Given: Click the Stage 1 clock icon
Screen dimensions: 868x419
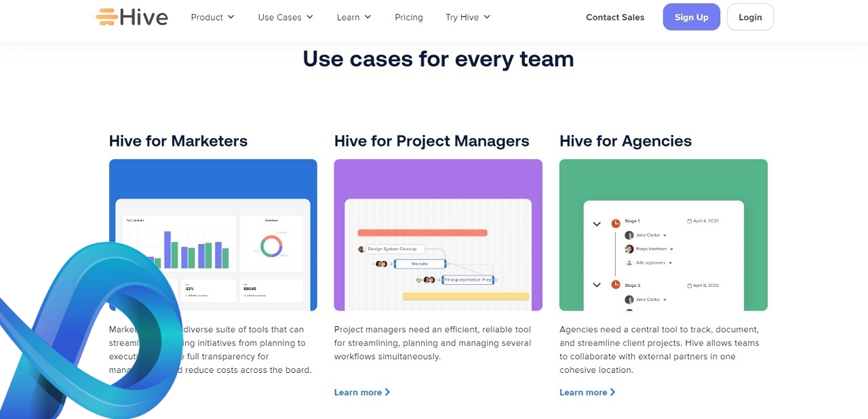Looking at the screenshot, I should 616,223.
